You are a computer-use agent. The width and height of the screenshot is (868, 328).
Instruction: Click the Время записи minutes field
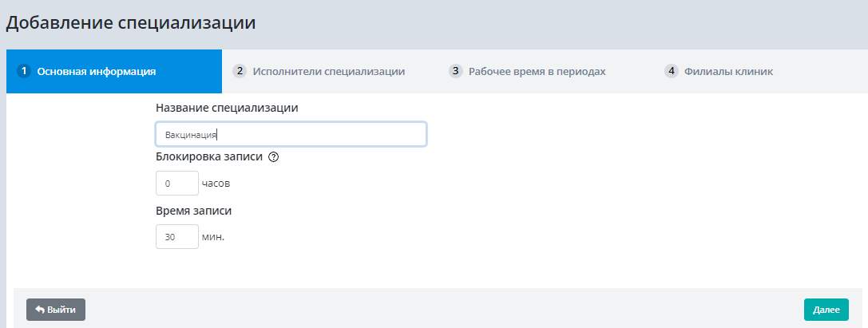pyautogui.click(x=176, y=237)
